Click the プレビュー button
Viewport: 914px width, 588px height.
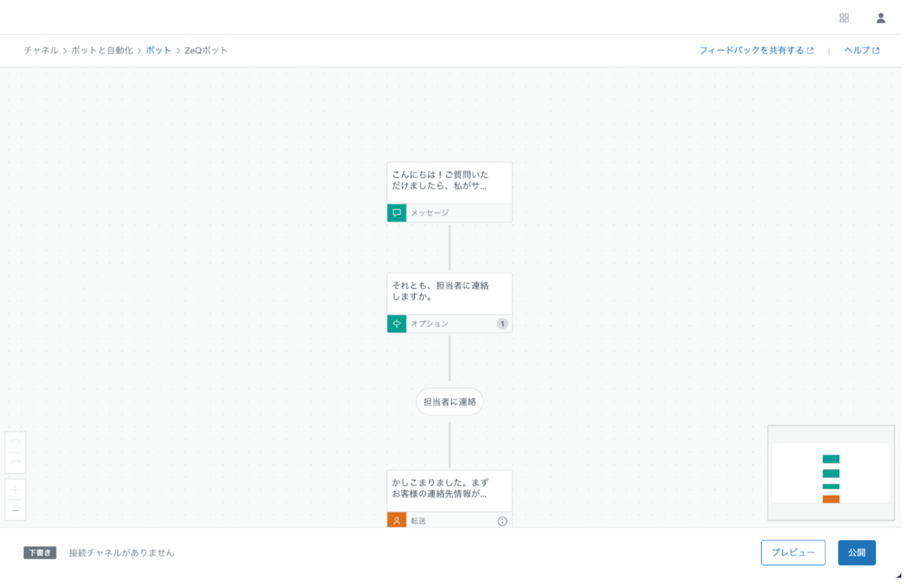793,552
